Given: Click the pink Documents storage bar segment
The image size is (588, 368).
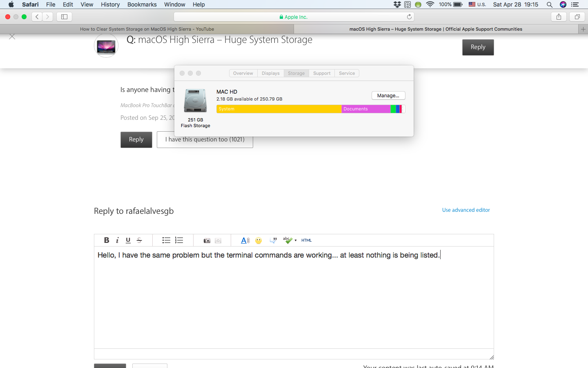Looking at the screenshot, I should point(366,109).
